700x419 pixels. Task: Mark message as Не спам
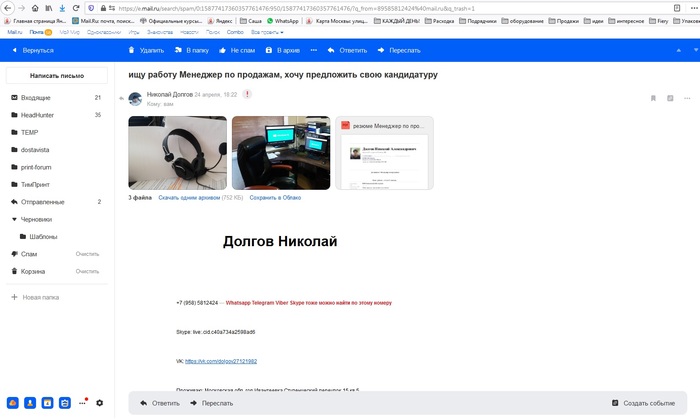237,50
